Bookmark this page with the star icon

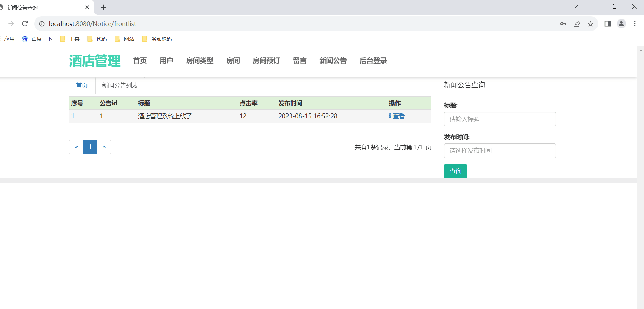pos(590,24)
